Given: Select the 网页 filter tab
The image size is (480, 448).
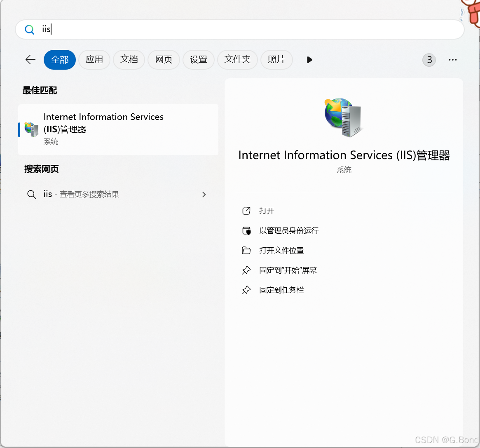Looking at the screenshot, I should click(x=164, y=60).
